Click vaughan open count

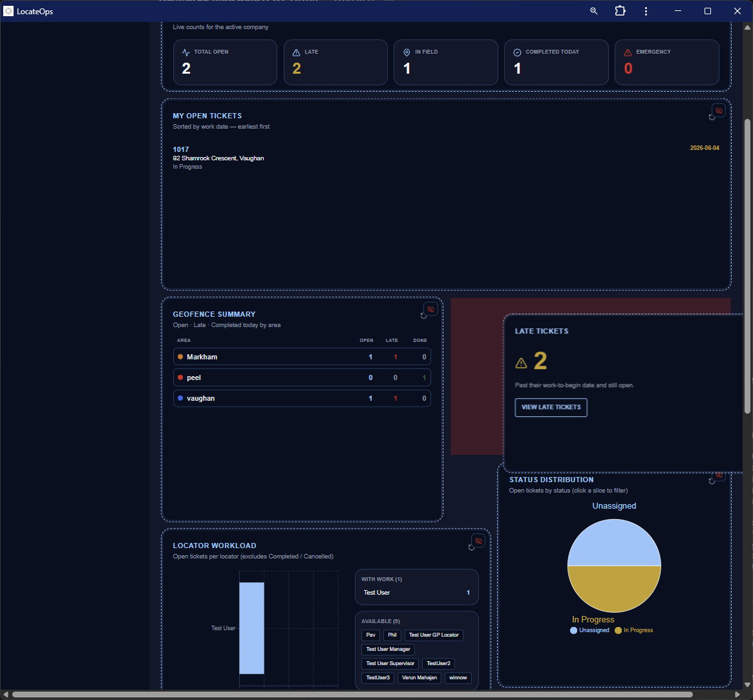pos(370,398)
